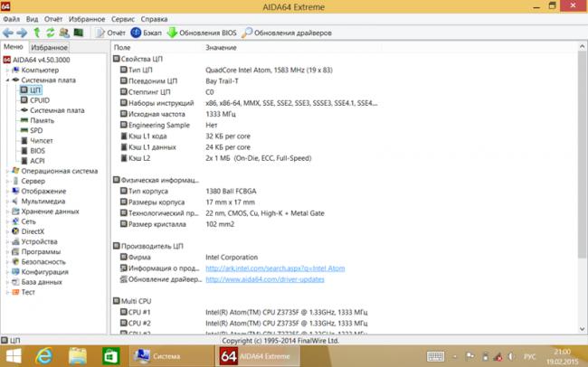Collapse the Системная плата parent node
Image resolution: width=588 pixels, height=367 pixels.
tap(7, 80)
